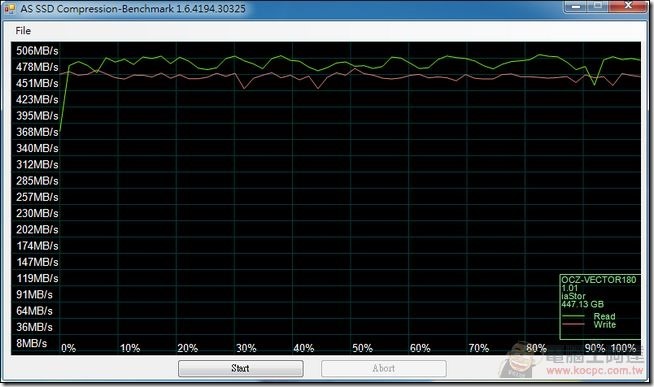Click the 60% compression label

[420, 348]
